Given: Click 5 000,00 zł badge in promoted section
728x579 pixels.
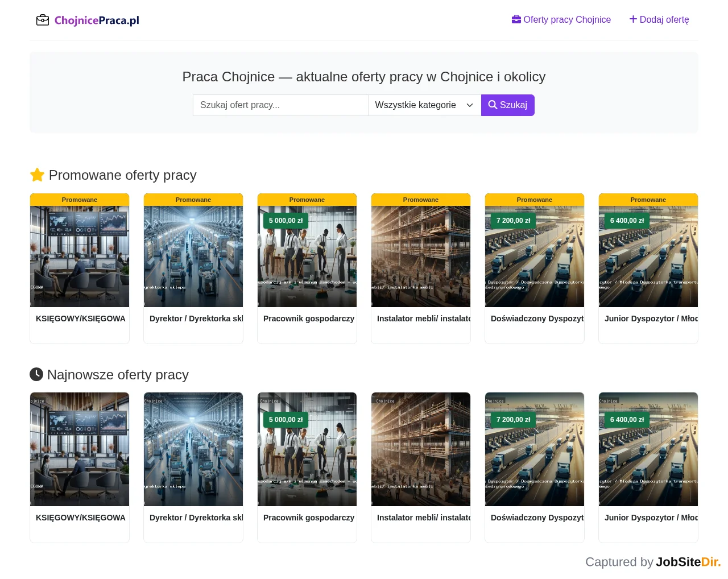Looking at the screenshot, I should (286, 221).
